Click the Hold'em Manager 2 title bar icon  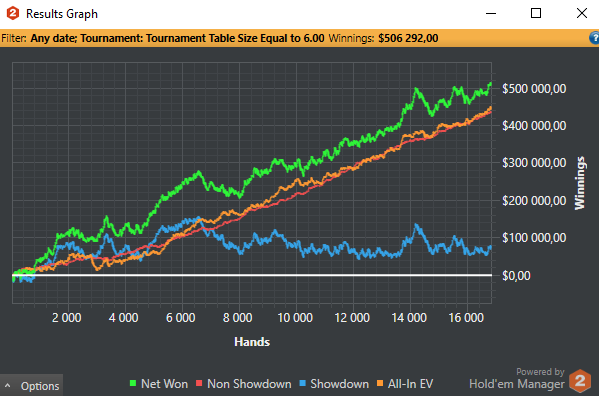(x=13, y=13)
